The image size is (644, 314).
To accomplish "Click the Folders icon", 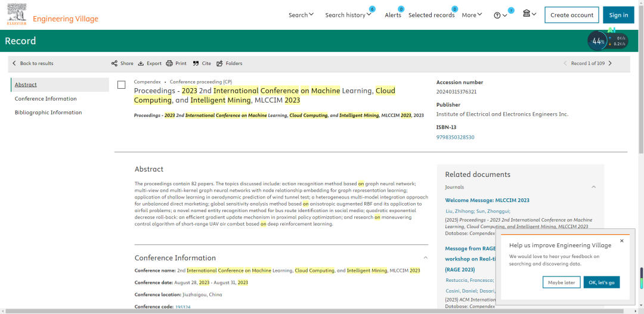I will (219, 63).
